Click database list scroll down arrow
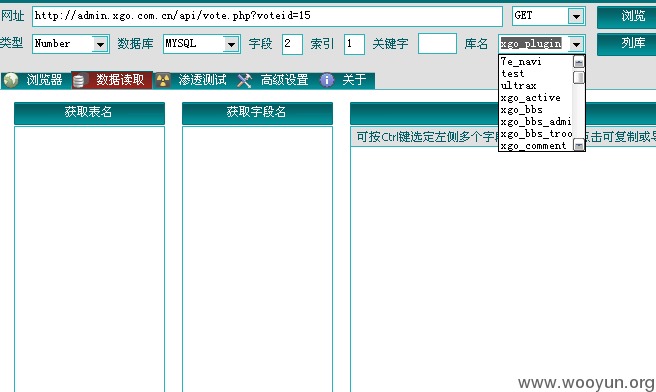656x392 pixels. pyautogui.click(x=579, y=145)
